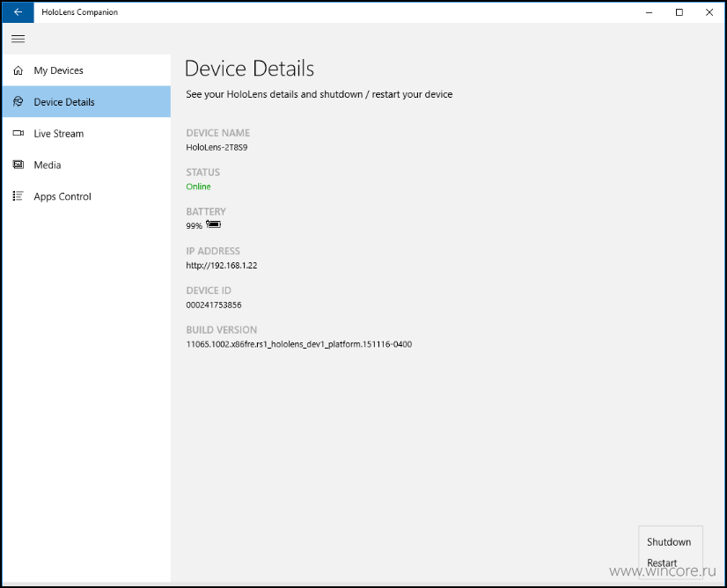Click the battery charging icon

tap(214, 224)
